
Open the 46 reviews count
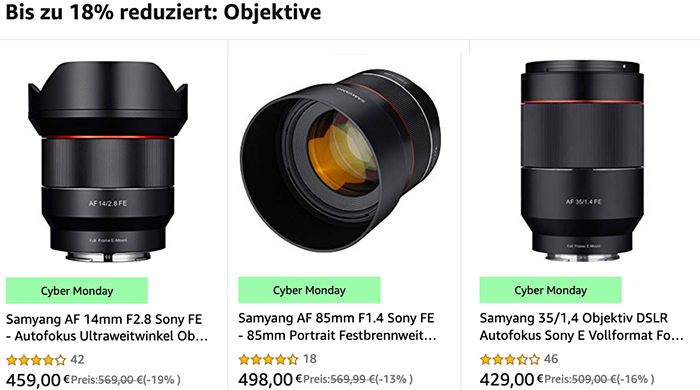(551, 359)
